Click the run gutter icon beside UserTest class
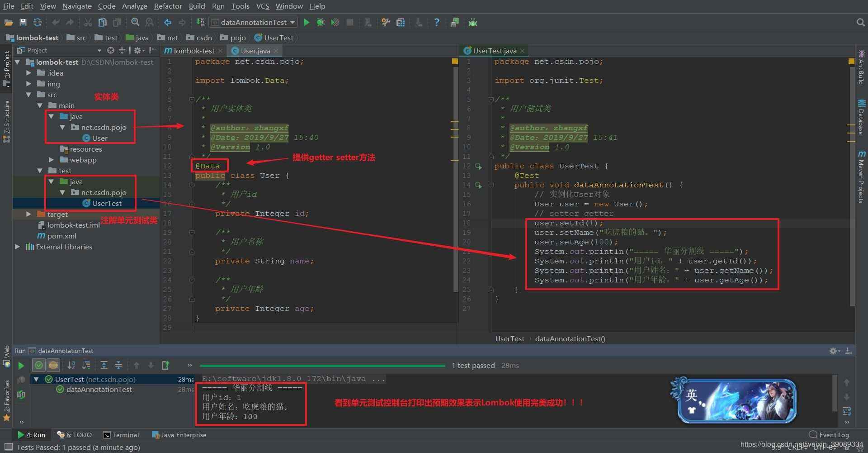 [x=478, y=166]
